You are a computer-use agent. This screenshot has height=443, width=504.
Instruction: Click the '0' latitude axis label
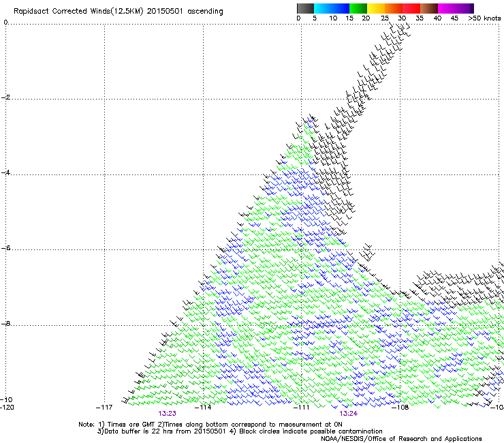5,22
